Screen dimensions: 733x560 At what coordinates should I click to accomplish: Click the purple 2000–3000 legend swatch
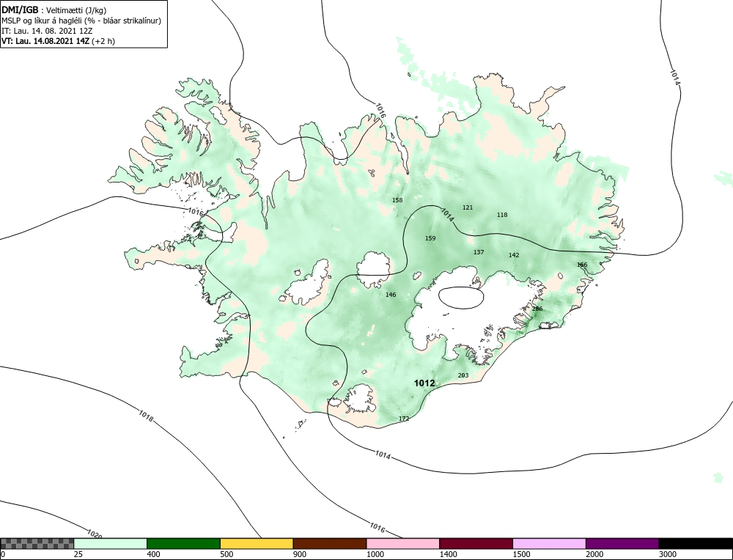point(622,543)
